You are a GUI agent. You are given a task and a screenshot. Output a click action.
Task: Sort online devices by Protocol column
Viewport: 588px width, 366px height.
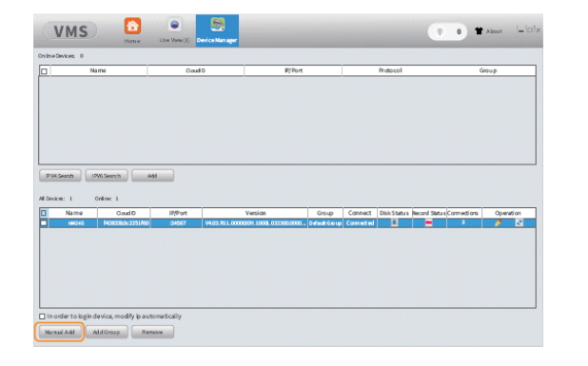390,70
